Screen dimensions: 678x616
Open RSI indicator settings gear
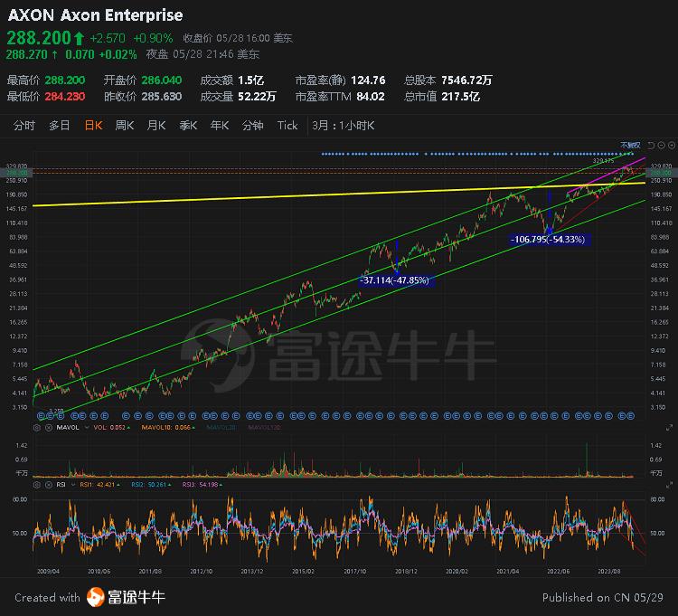[37, 485]
